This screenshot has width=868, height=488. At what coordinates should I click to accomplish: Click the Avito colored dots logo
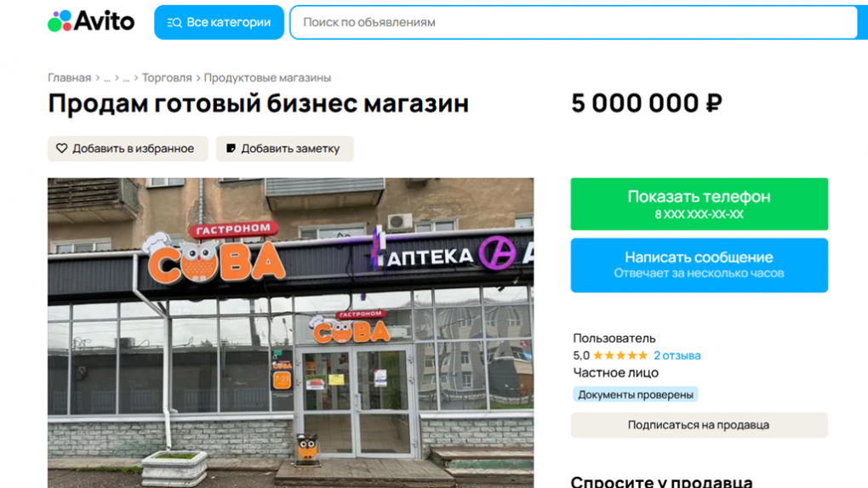60,21
